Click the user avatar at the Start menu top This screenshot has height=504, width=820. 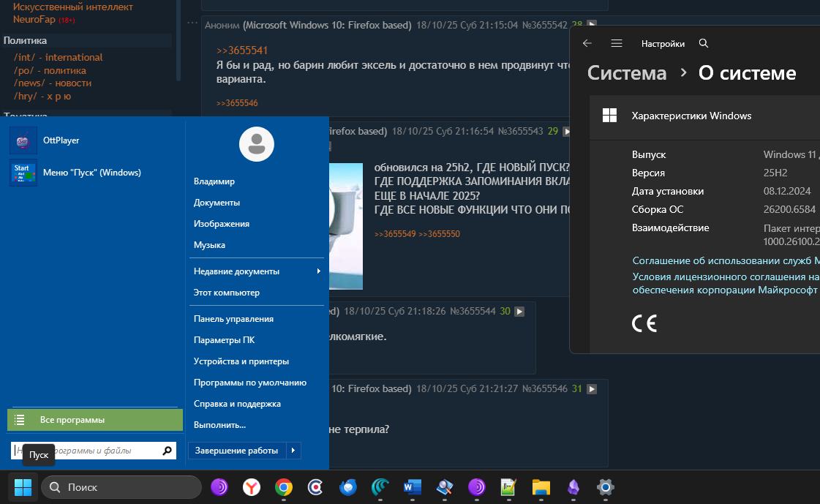pos(256,144)
